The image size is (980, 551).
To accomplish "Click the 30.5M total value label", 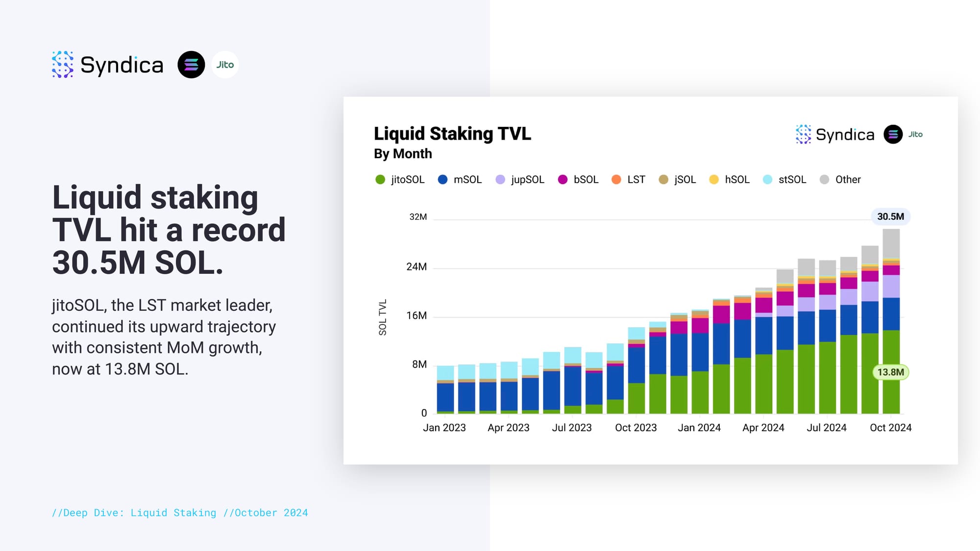I will pyautogui.click(x=890, y=216).
